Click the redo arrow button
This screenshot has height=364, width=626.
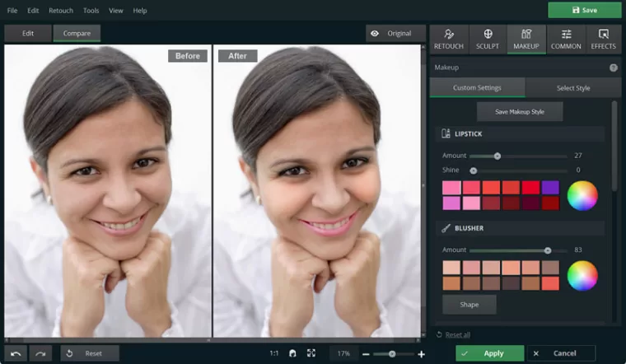pyautogui.click(x=41, y=353)
